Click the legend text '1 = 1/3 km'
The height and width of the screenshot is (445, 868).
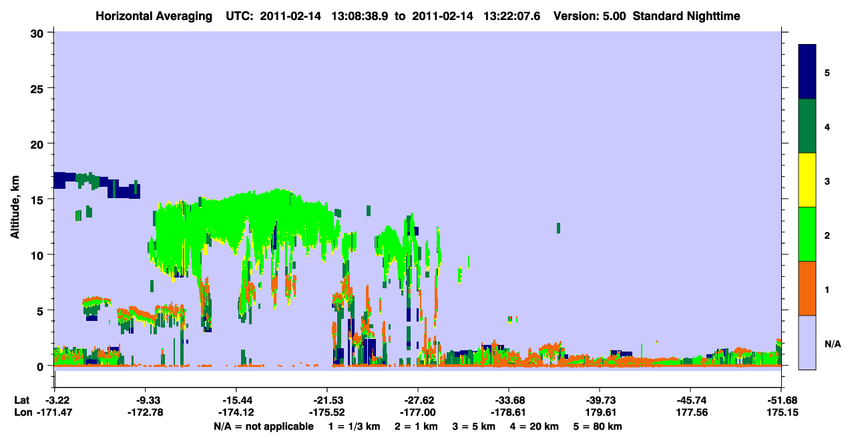pos(354,426)
